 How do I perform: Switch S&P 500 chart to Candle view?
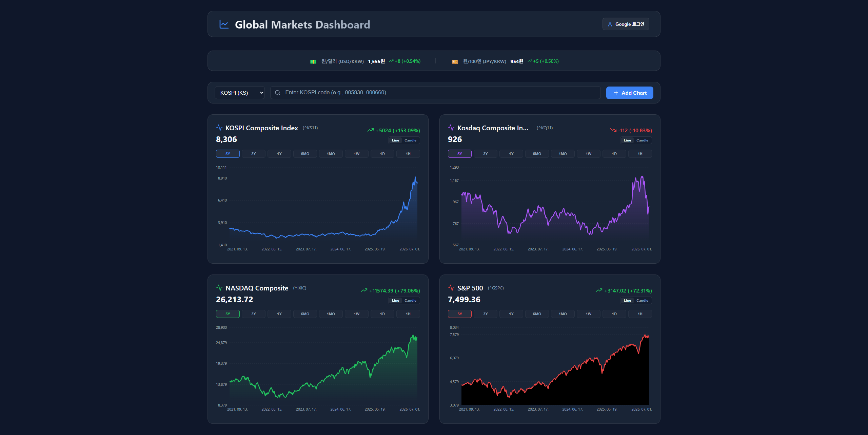pyautogui.click(x=642, y=301)
